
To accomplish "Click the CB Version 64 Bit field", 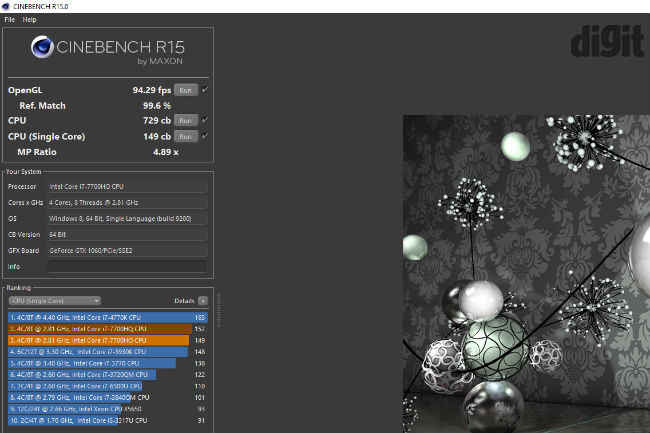I will [127, 235].
